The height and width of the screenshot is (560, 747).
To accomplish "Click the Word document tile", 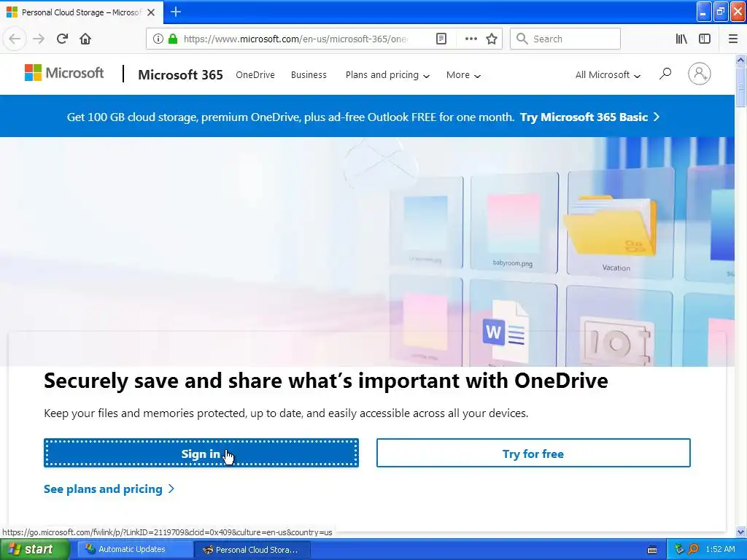I will [x=513, y=324].
